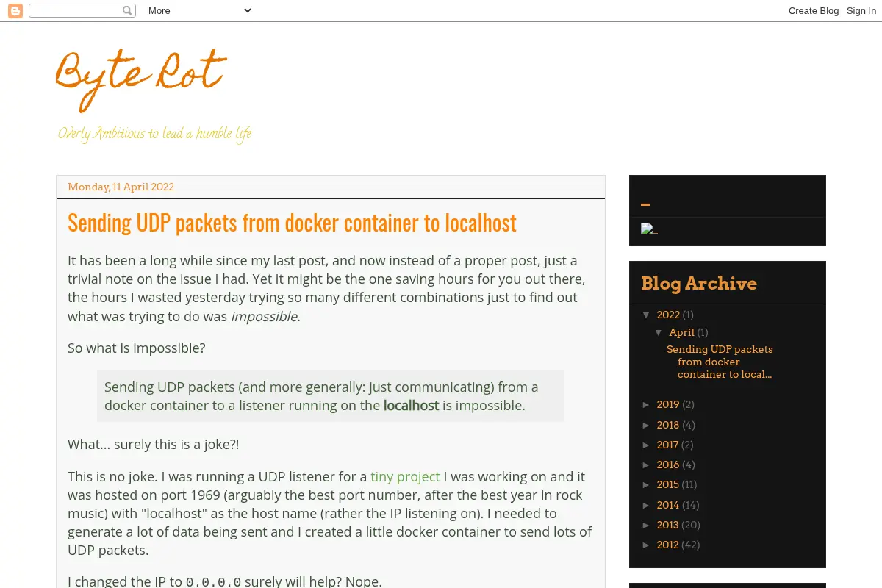
Task: Open the post title Sending UDP packets link
Action: point(292,223)
